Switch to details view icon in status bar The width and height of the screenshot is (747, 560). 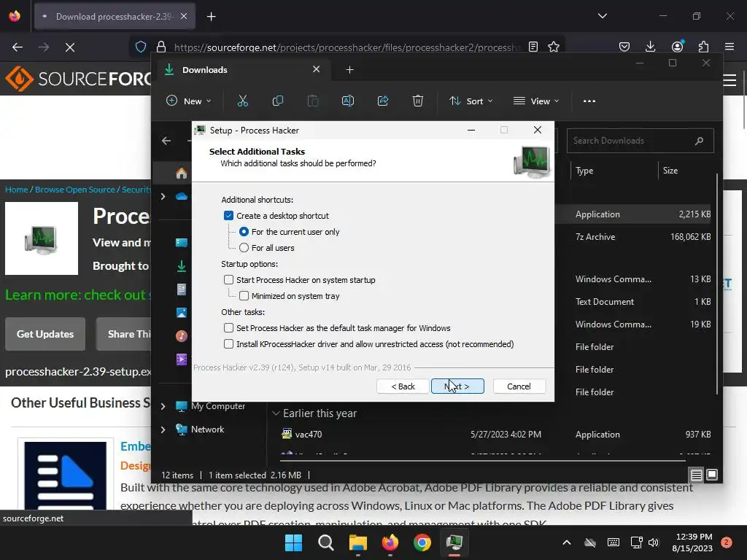696,475
